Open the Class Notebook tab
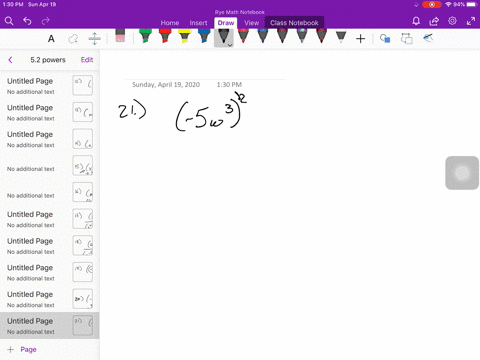This screenshot has width=480, height=360. pyautogui.click(x=294, y=23)
